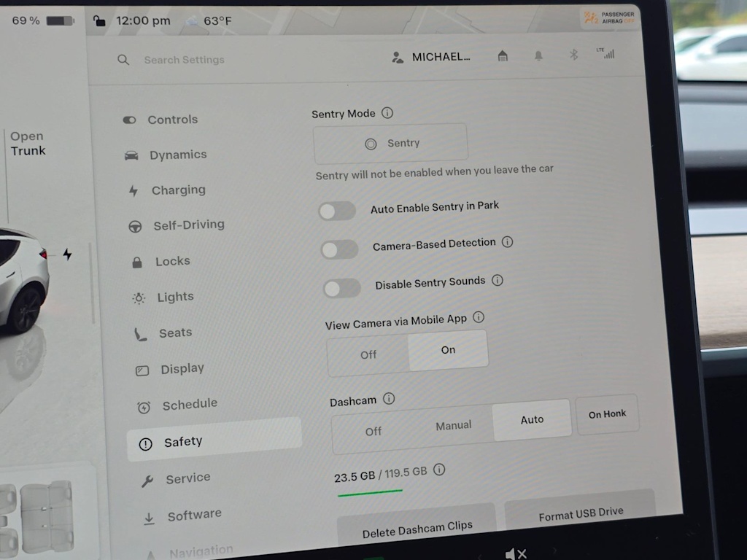Toggle Auto Enable Sentry in Park
Image resolution: width=747 pixels, height=560 pixels.
[x=337, y=211]
